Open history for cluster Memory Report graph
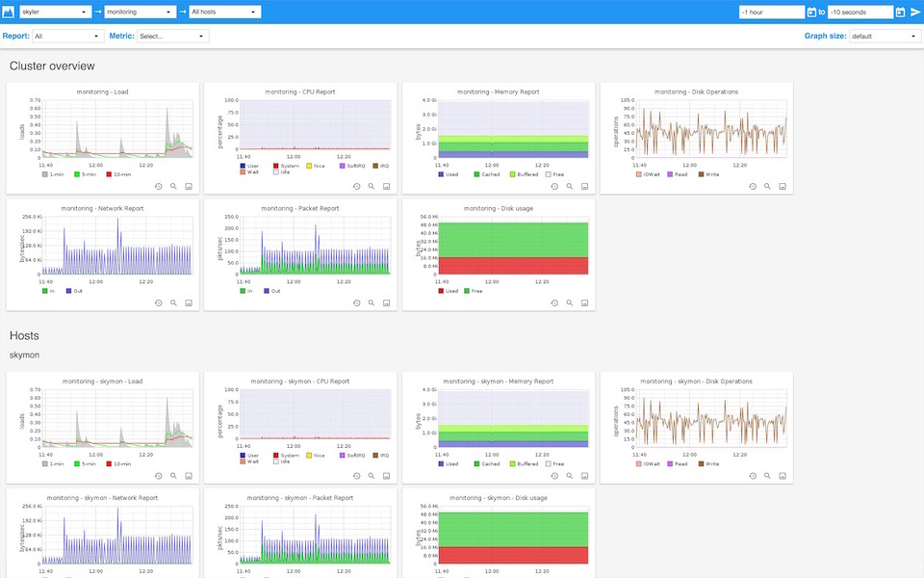 554,186
